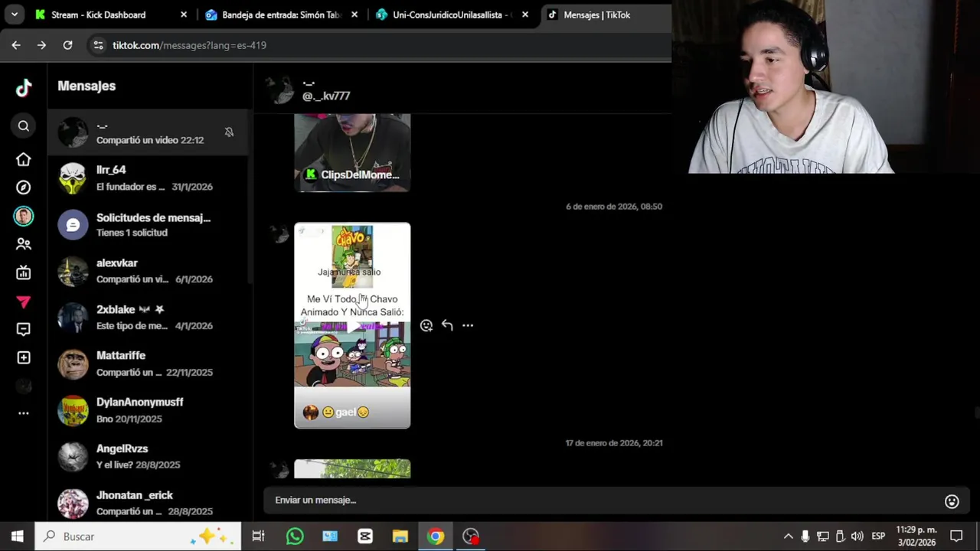This screenshot has height=551, width=980.
Task: Open the Windows Start menu
Action: point(17,536)
